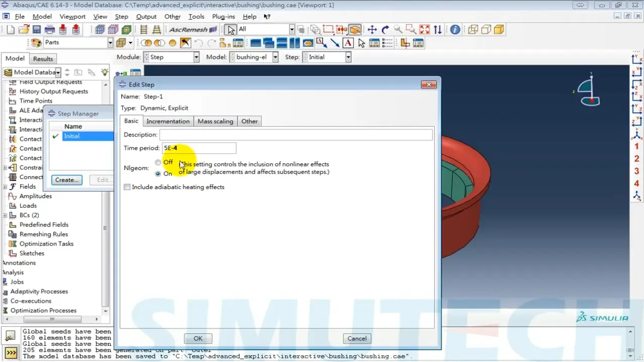Switch to wireframe render style
The image size is (644, 362).
pos(473,30)
